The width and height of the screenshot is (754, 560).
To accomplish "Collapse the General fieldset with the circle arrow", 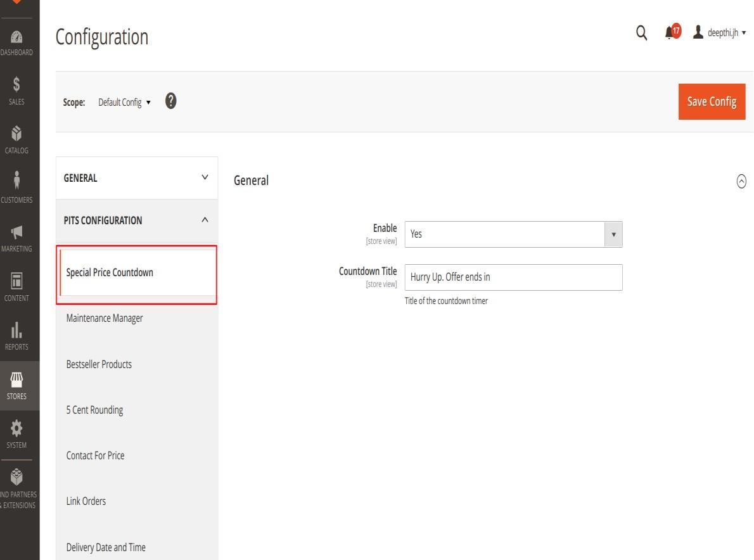I will coord(741,181).
